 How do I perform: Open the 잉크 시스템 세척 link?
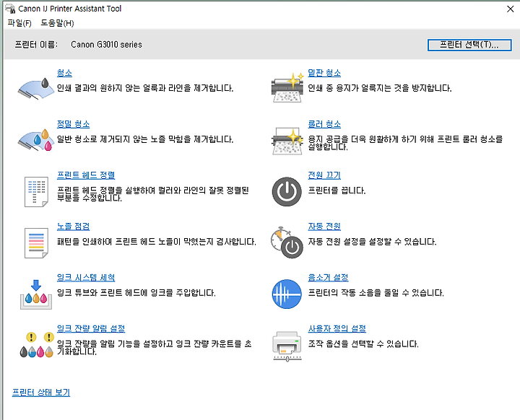point(86,277)
